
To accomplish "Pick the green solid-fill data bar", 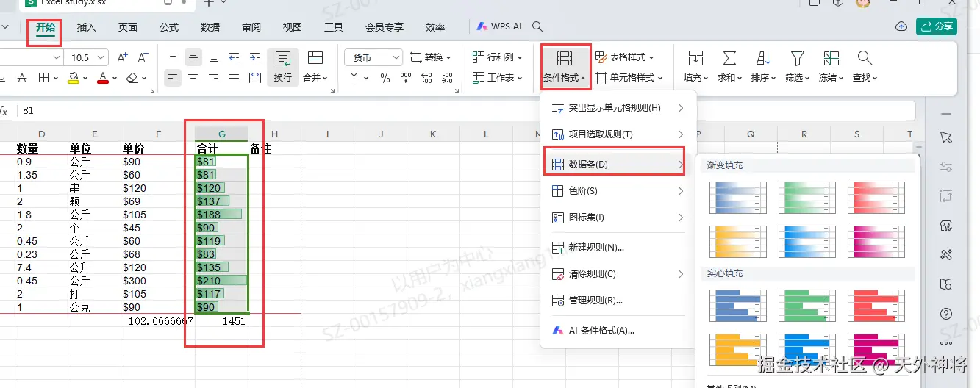I will [x=807, y=306].
